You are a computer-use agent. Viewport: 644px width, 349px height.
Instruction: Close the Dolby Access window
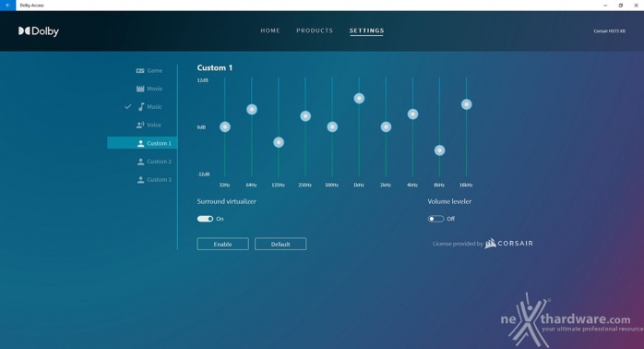(636, 6)
